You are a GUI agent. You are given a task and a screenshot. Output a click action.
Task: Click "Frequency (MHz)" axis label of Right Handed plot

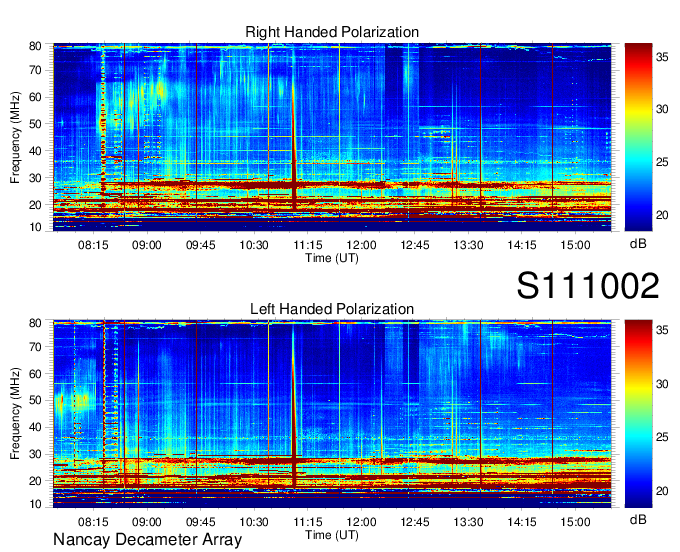[x=15, y=137]
